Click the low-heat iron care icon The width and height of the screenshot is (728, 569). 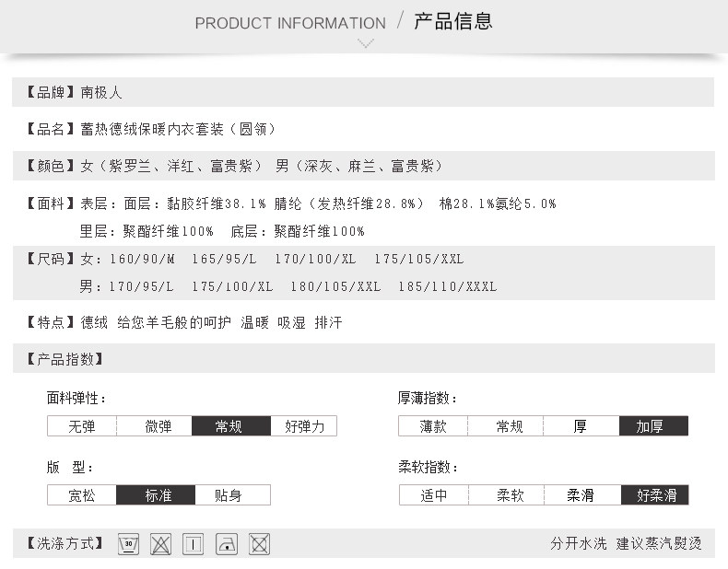(x=227, y=543)
